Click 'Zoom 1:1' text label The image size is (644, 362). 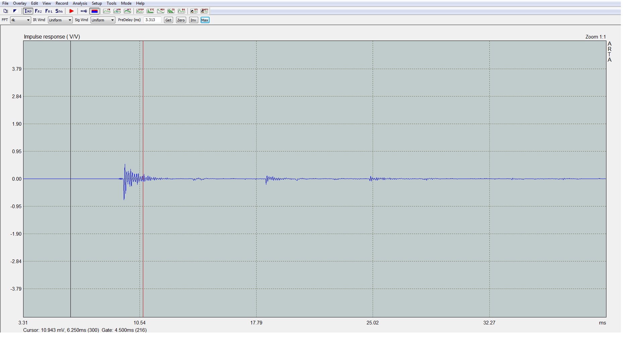[596, 37]
